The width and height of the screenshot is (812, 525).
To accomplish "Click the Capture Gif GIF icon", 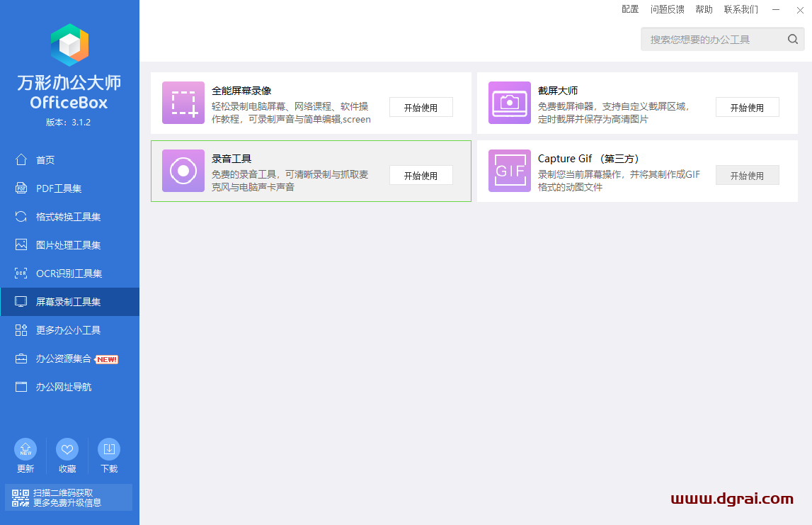I will [510, 171].
